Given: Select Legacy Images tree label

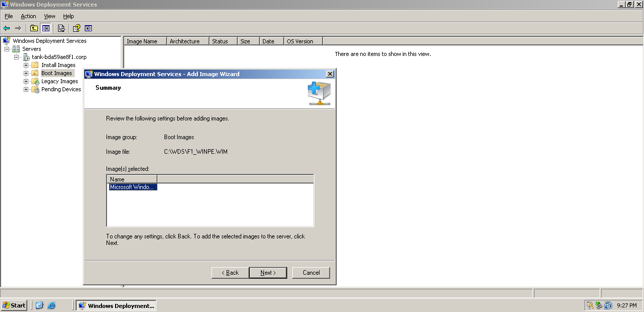Looking at the screenshot, I should tap(60, 81).
